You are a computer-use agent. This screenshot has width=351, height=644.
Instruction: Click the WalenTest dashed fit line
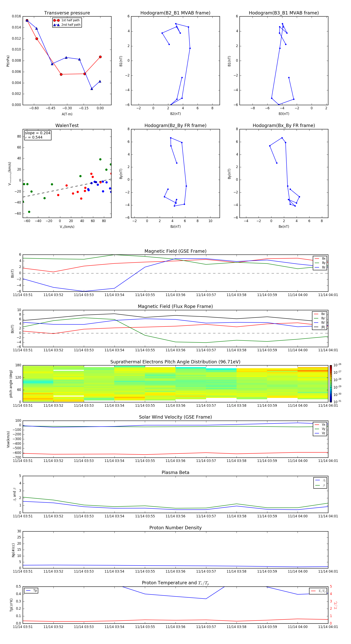point(67,188)
